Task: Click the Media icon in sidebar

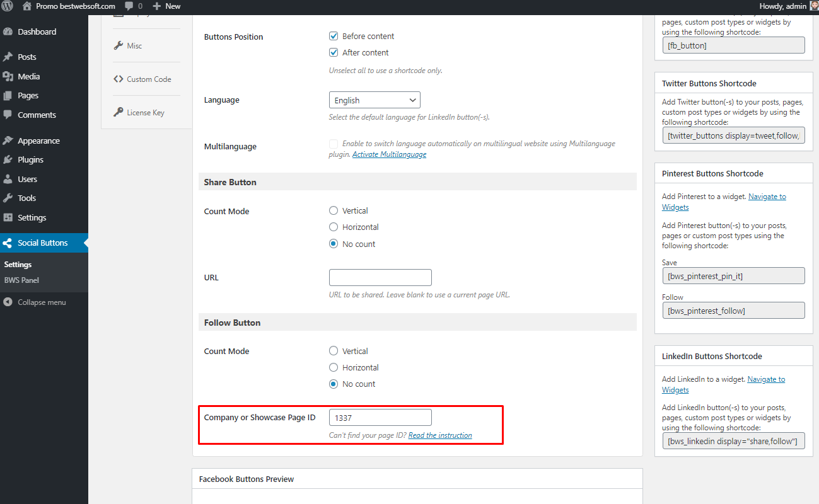Action: point(8,76)
